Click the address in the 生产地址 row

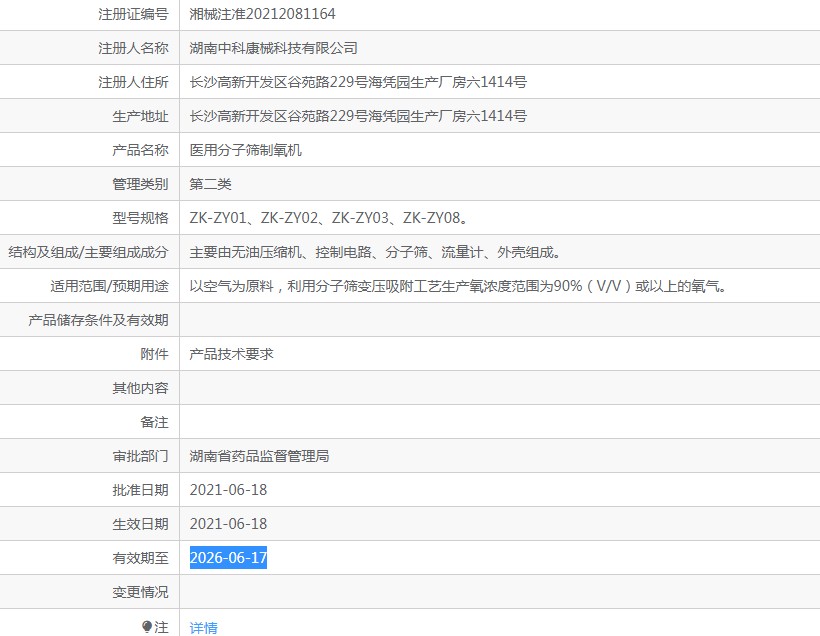pos(358,116)
